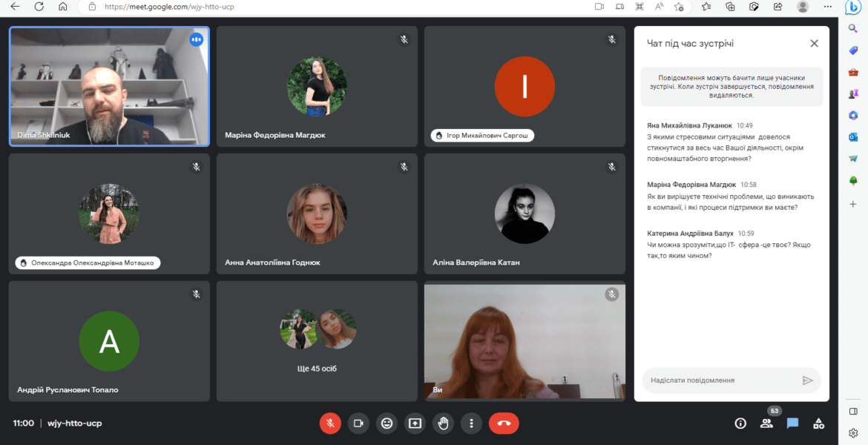Open the browser Favorites list
This screenshot has height=445, width=868.
pos(706,7)
